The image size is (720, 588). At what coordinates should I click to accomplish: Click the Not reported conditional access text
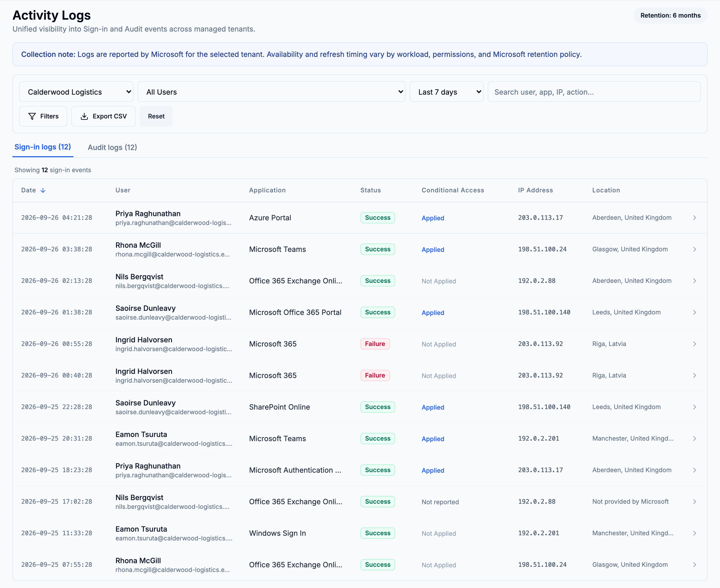pos(440,502)
